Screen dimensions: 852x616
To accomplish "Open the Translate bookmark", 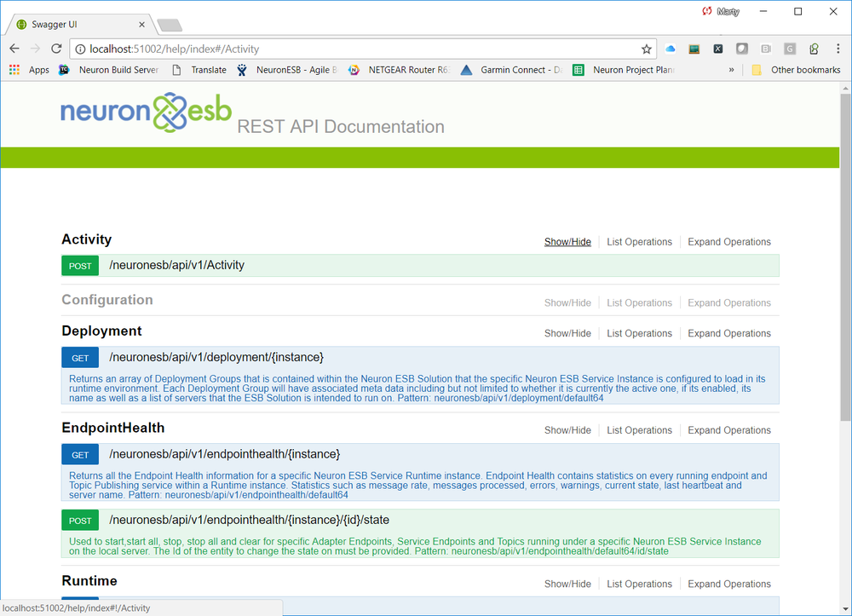I will [x=199, y=70].
